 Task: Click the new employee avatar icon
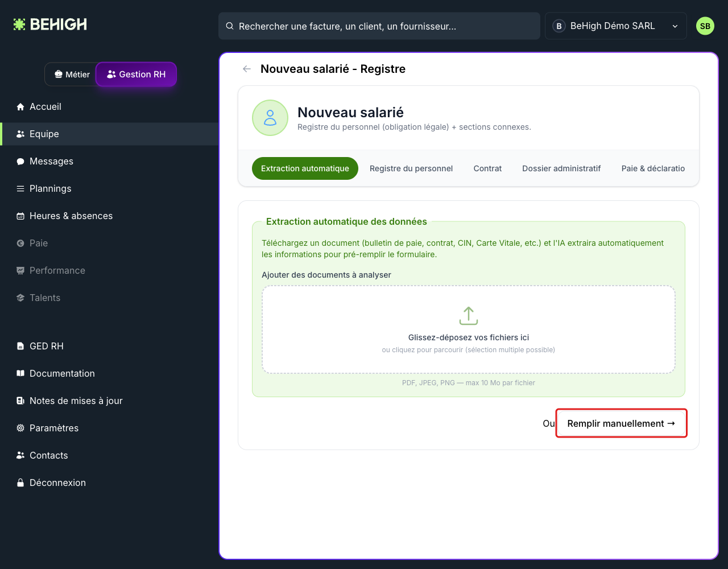(x=270, y=118)
